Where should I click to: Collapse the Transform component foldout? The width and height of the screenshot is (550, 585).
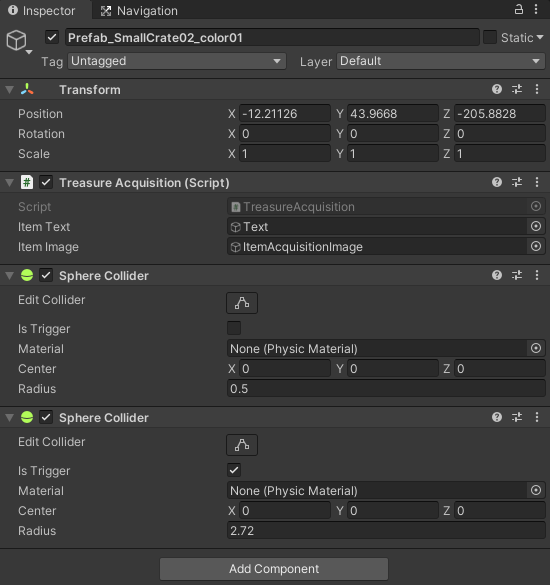tap(10, 90)
